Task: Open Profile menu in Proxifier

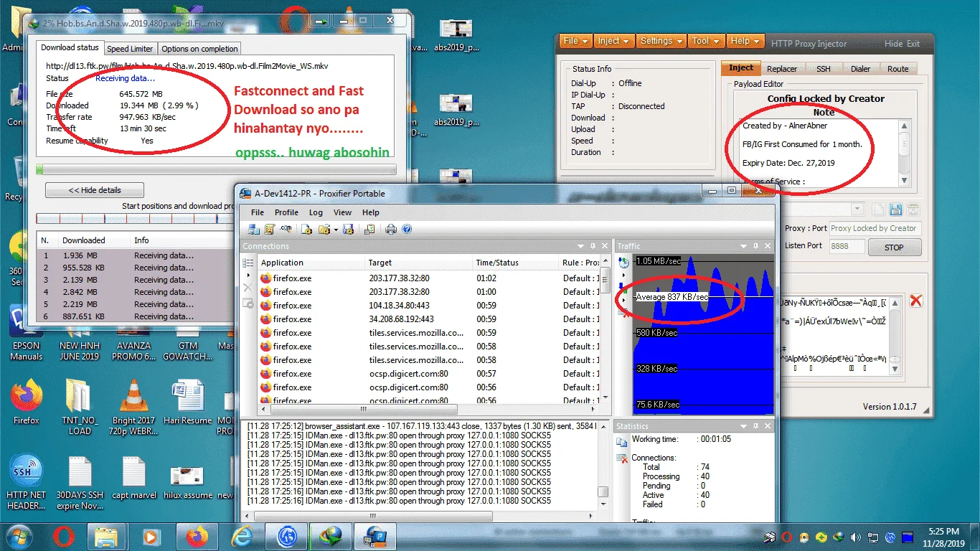Action: [x=286, y=212]
